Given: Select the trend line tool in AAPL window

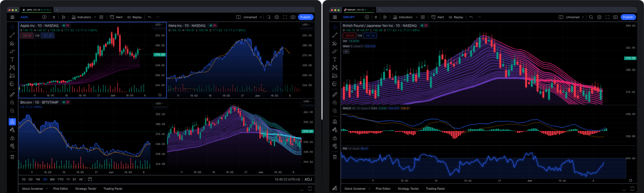Looking at the screenshot, I should click(12, 35).
